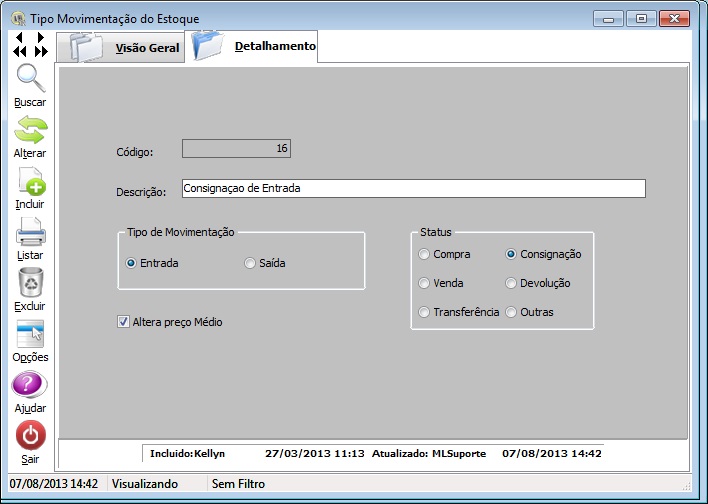Switch to the Visão Geral tab
The width and height of the screenshot is (708, 504).
pos(122,47)
